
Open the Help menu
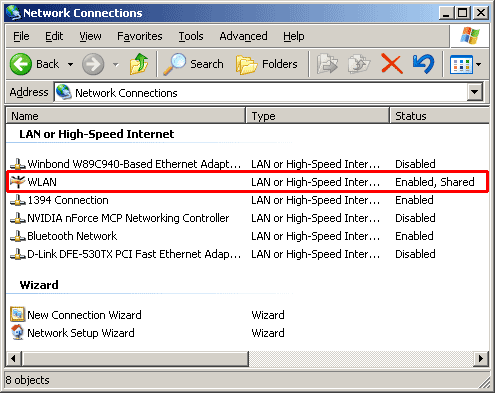[x=294, y=36]
